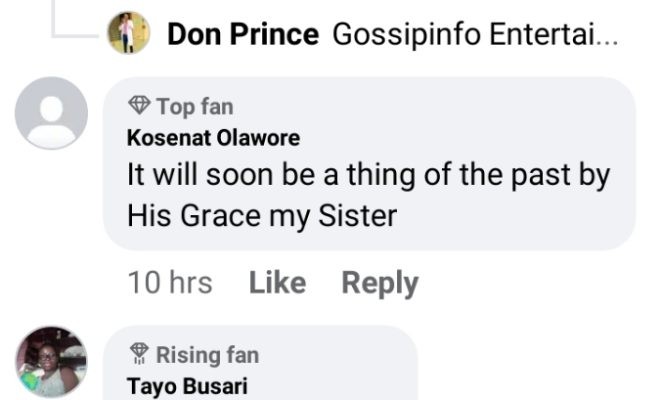Screen dimensions: 660x400
Task: Like Kosenat Olawore's comment
Action: (x=277, y=283)
